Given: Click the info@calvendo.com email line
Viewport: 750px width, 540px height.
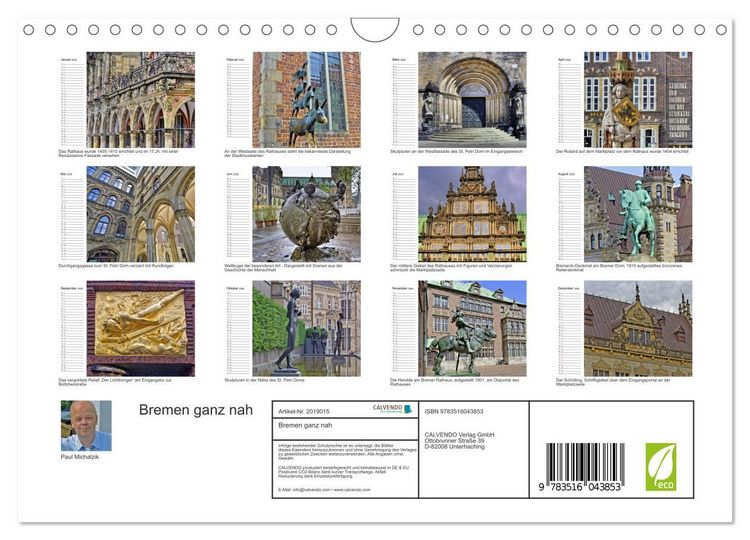Looking at the screenshot, I should [324, 490].
